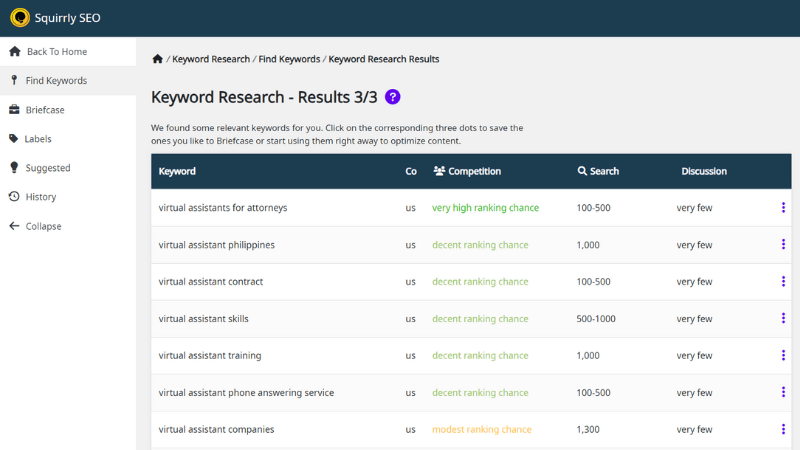Click keyword 'virtual assistant philippines'
This screenshot has height=450, width=800.
pos(216,245)
